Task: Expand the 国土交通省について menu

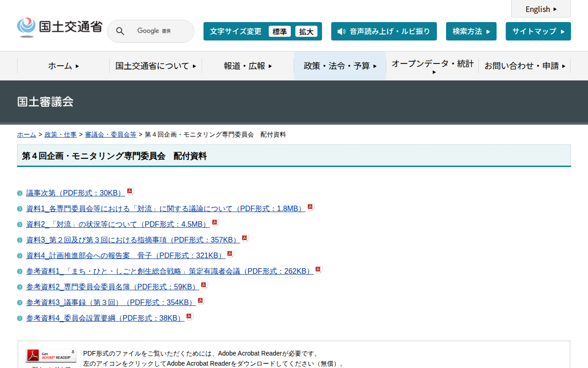Action: coord(156,66)
